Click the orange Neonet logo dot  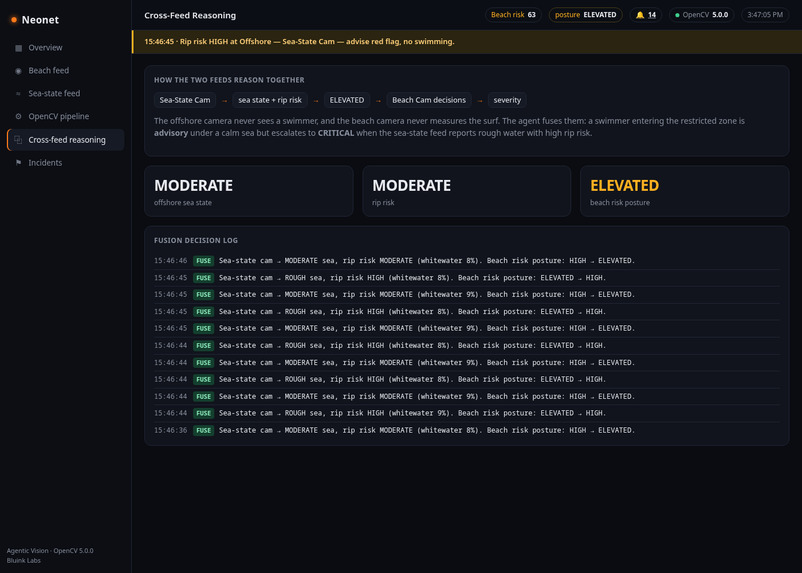tap(14, 20)
